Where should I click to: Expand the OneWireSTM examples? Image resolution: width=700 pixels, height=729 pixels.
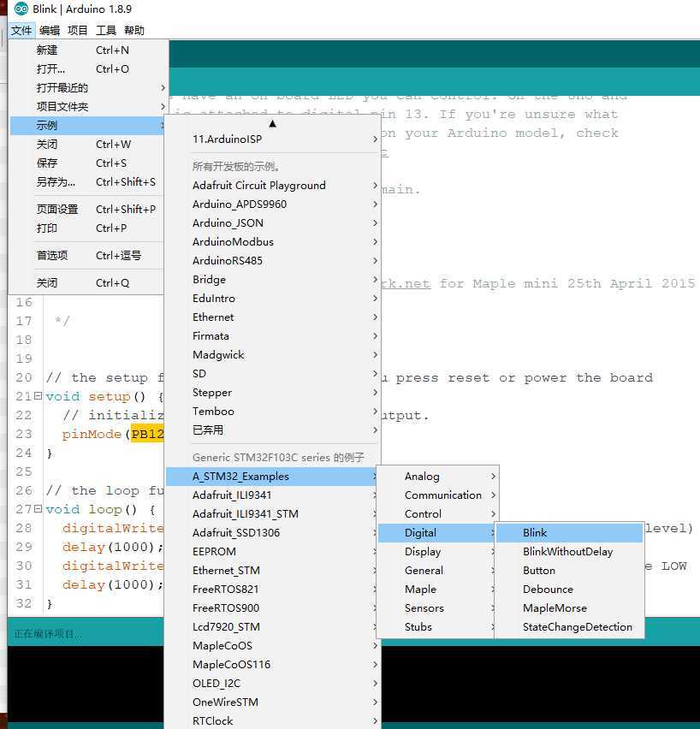pos(273,702)
